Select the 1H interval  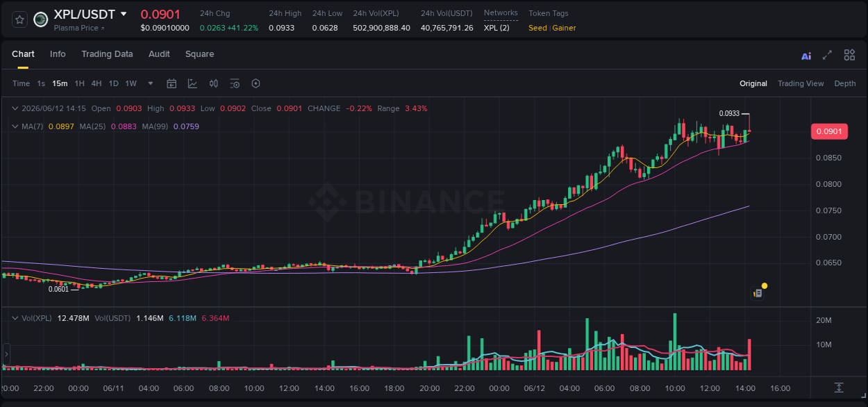(x=79, y=83)
